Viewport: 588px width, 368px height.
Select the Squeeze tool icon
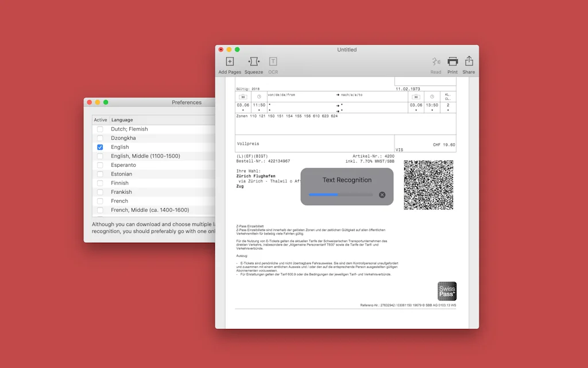point(254,62)
